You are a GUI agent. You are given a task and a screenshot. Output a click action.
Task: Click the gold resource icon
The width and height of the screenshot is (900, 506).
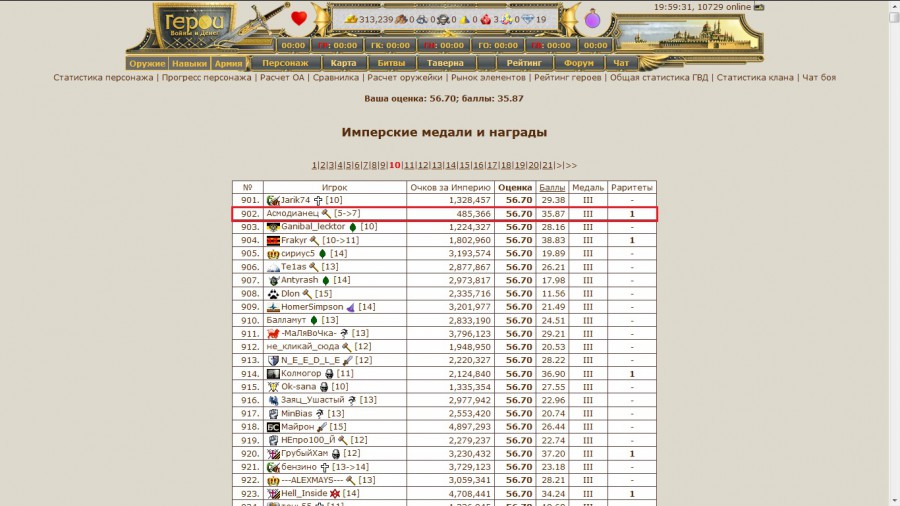click(x=351, y=20)
